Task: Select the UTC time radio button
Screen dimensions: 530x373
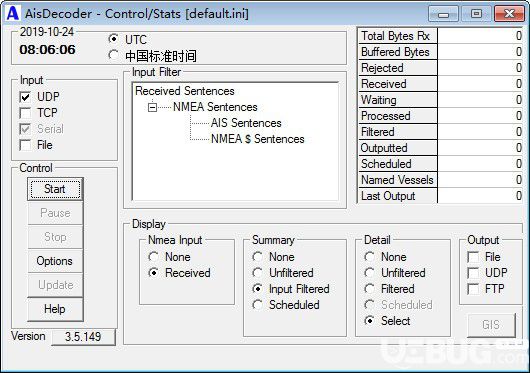Action: click(113, 39)
